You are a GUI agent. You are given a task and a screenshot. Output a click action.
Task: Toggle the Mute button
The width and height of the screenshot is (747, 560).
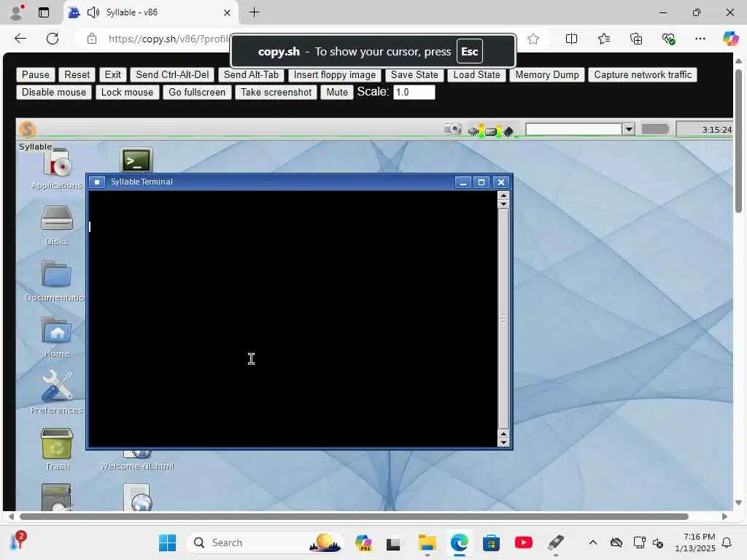[x=337, y=93]
